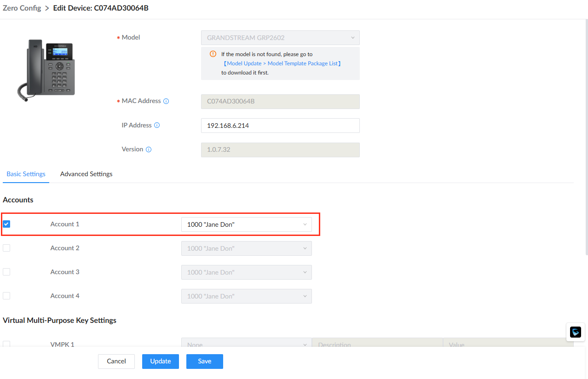Open the Model dropdown showing GRANDSTREAM GRP2602
588x379 pixels.
(280, 38)
